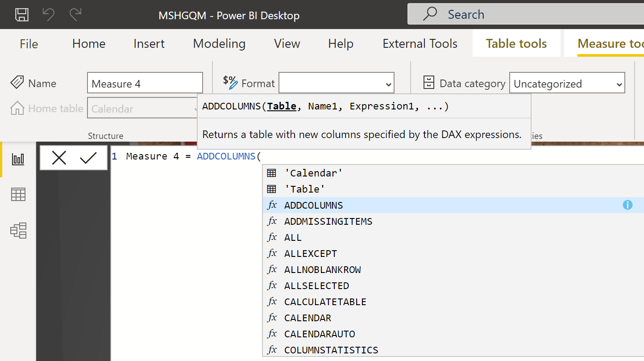Click the Redo arrow icon

pyautogui.click(x=75, y=15)
